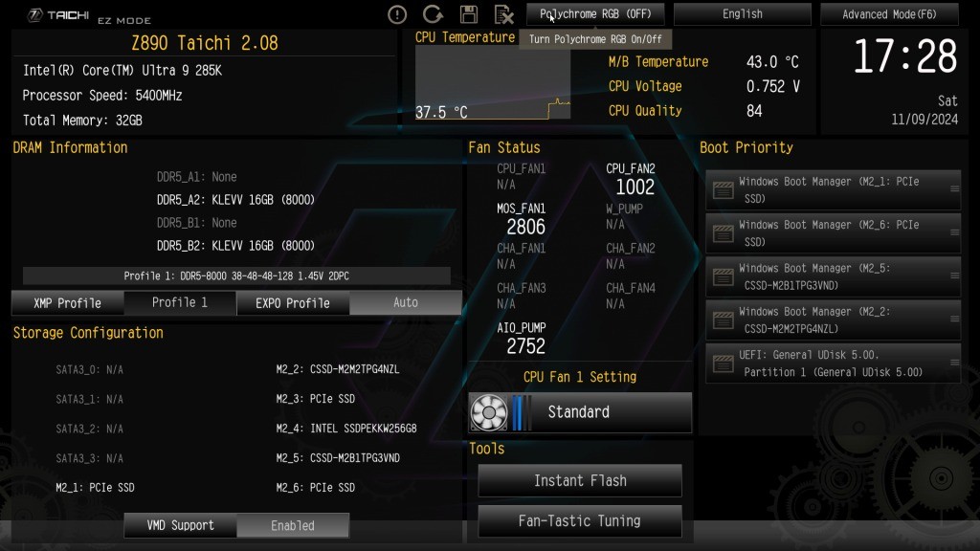
Task: Click the DDR5_A2: KLEVV 16GB (8000) row
Action: tap(235, 200)
